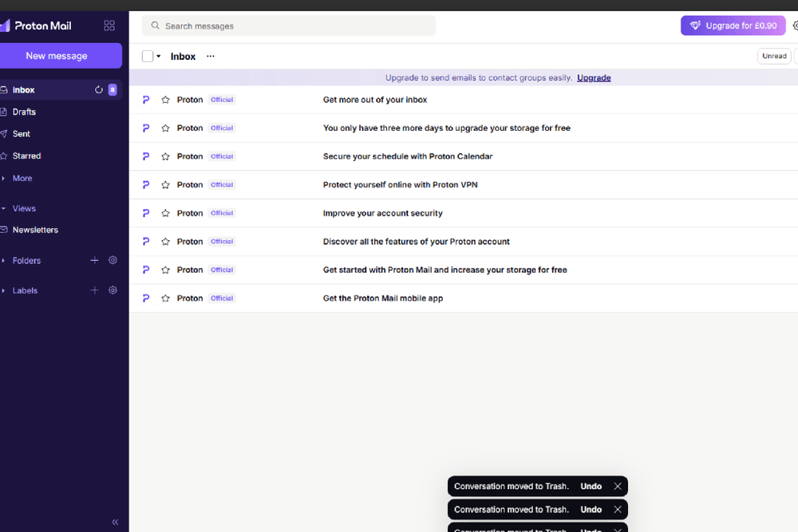Click Proton icon on 'Secure your schedule' row
The image size is (798, 532).
click(x=146, y=156)
